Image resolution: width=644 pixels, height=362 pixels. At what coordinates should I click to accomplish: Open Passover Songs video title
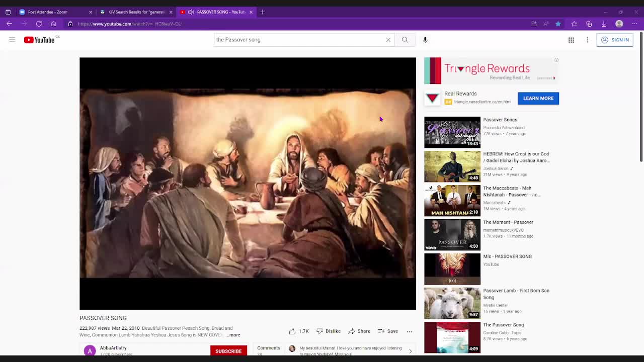[x=500, y=120]
